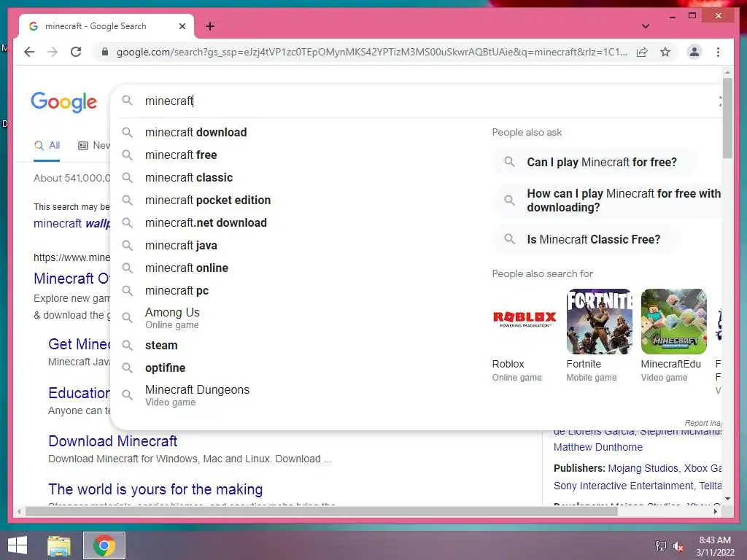The height and width of the screenshot is (560, 747).
Task: Close the minecraft - Google Search tab
Action: (x=182, y=26)
